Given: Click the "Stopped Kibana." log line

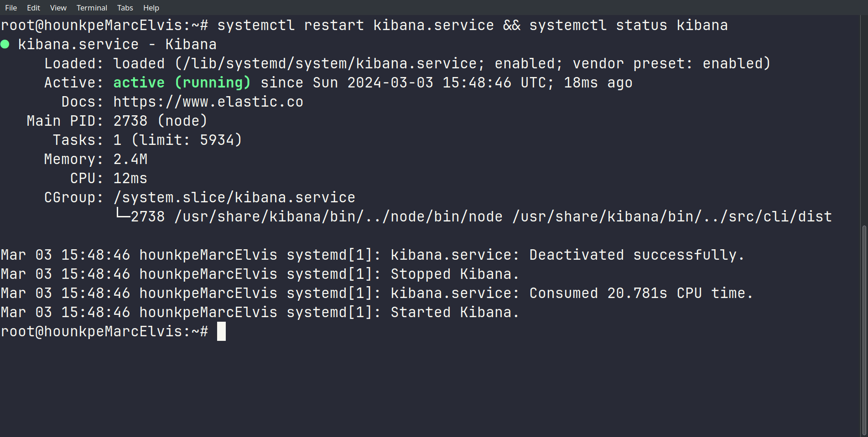Looking at the screenshot, I should tap(454, 274).
